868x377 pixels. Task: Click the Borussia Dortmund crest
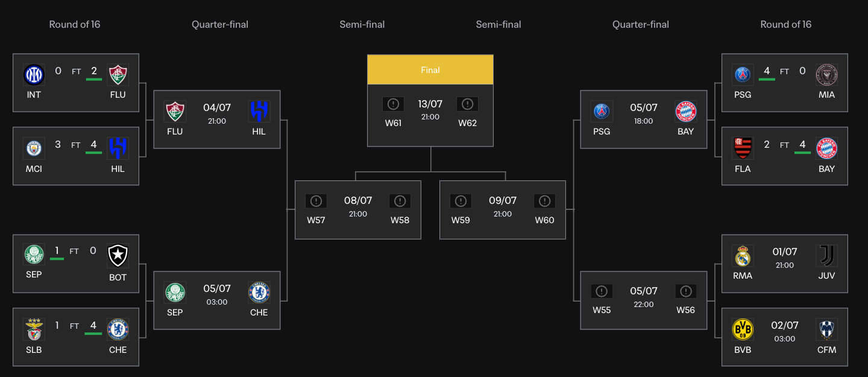[x=743, y=329]
